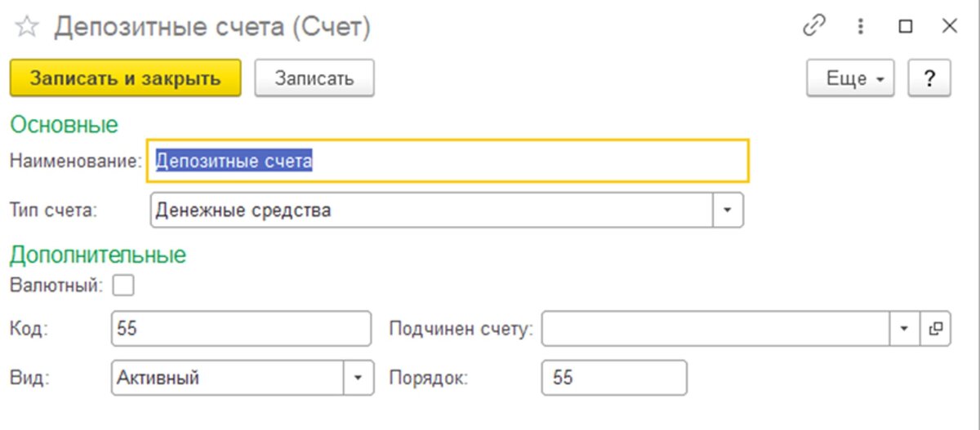Focus the Порядок input field
The width and height of the screenshot is (980, 430).
pyautogui.click(x=613, y=378)
